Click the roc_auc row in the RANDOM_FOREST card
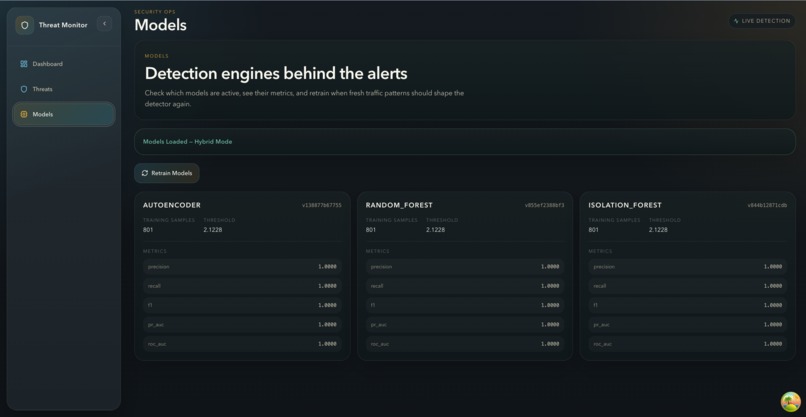 coord(465,344)
